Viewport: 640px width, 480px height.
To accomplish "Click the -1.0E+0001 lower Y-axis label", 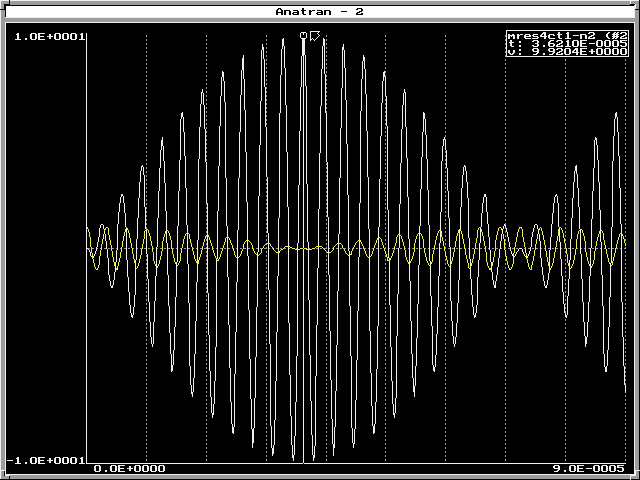I will coord(46,460).
